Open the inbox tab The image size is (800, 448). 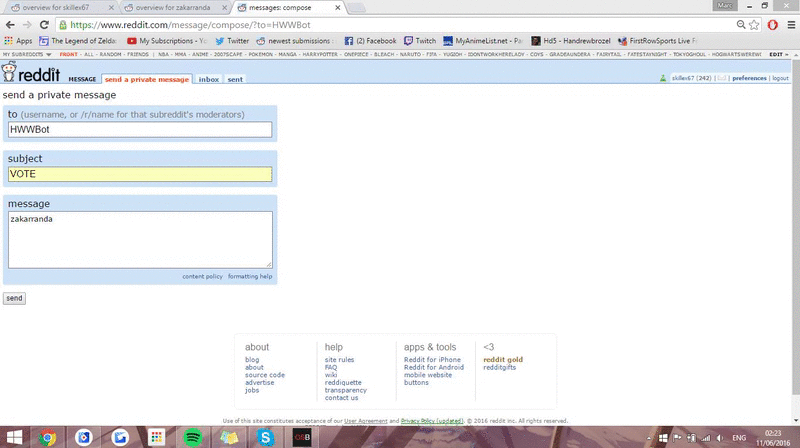tap(209, 79)
